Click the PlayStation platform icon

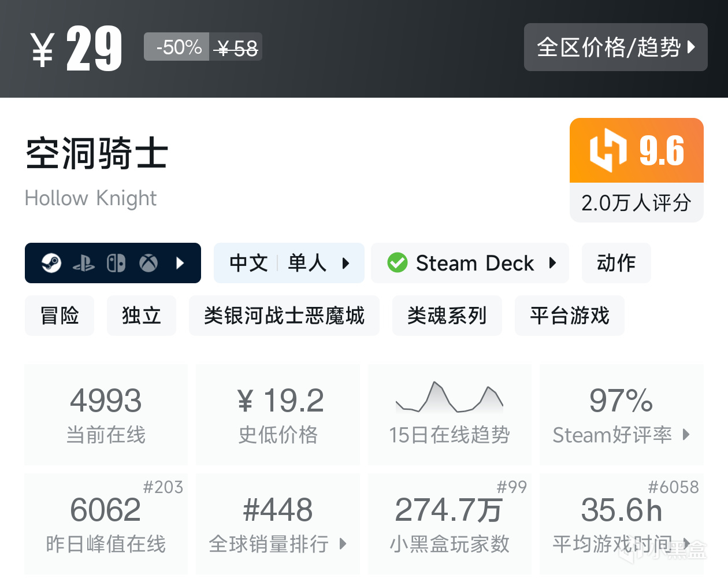[84, 264]
